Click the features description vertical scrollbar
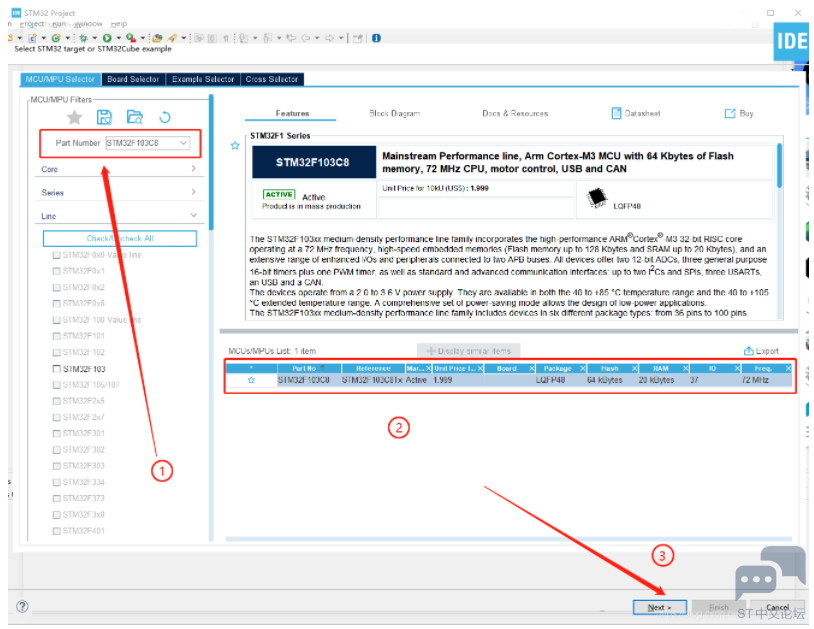814x629 pixels. tap(779, 166)
